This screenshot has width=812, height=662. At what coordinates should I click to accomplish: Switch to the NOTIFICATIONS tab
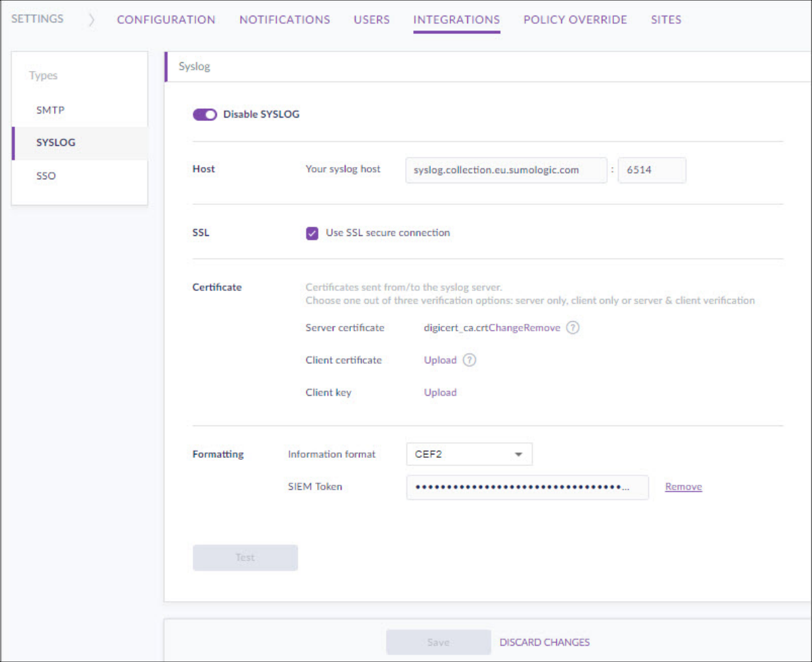click(284, 20)
